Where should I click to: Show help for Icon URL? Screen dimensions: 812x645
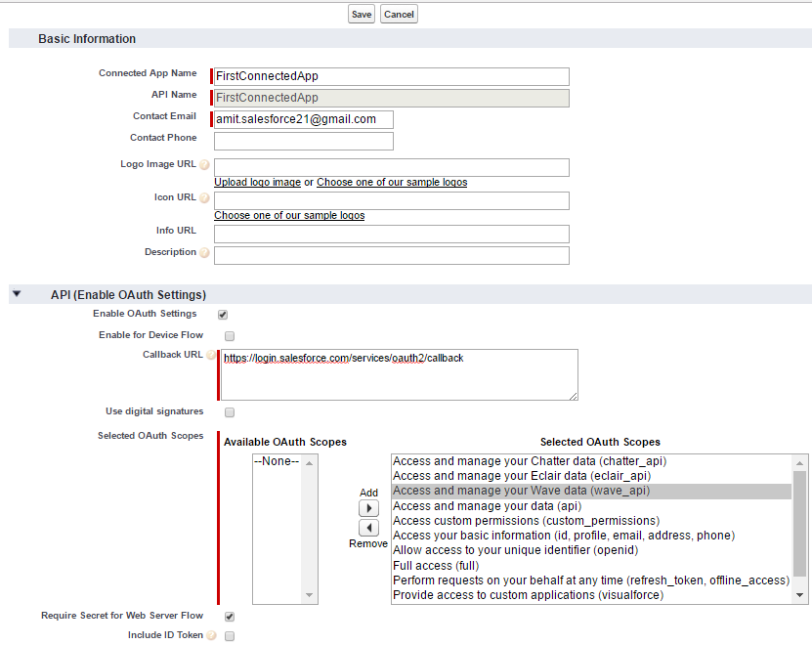(x=204, y=198)
